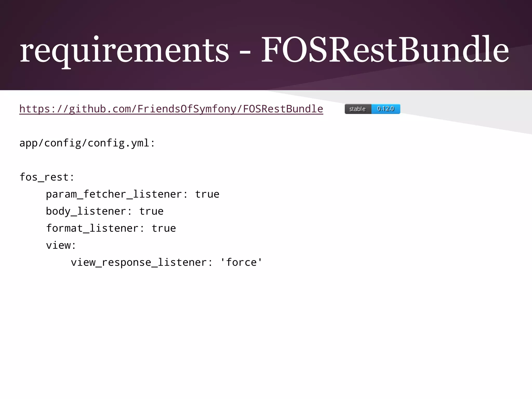Image resolution: width=532 pixels, height=399 pixels.
Task: Click the 'app/config/config.yml:' text line
Action: click(x=87, y=143)
